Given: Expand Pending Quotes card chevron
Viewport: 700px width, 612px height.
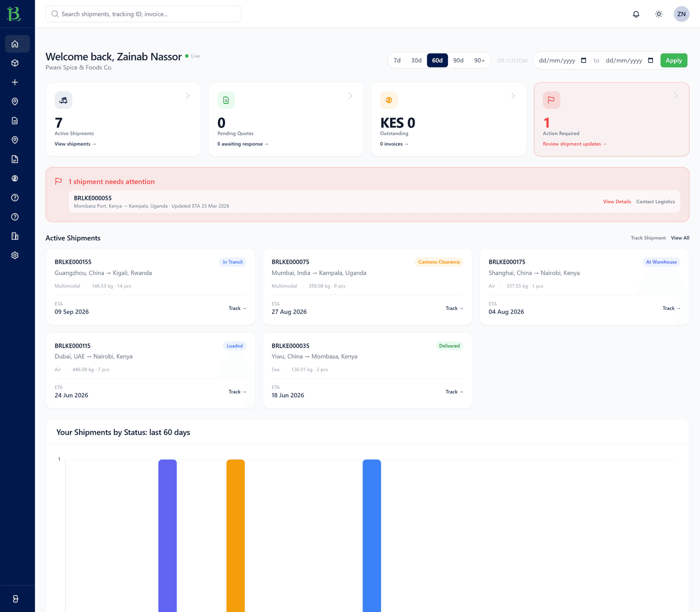Looking at the screenshot, I should pos(350,96).
